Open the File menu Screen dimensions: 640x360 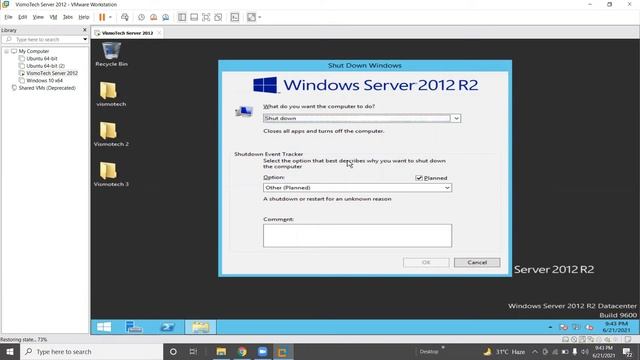coord(8,17)
